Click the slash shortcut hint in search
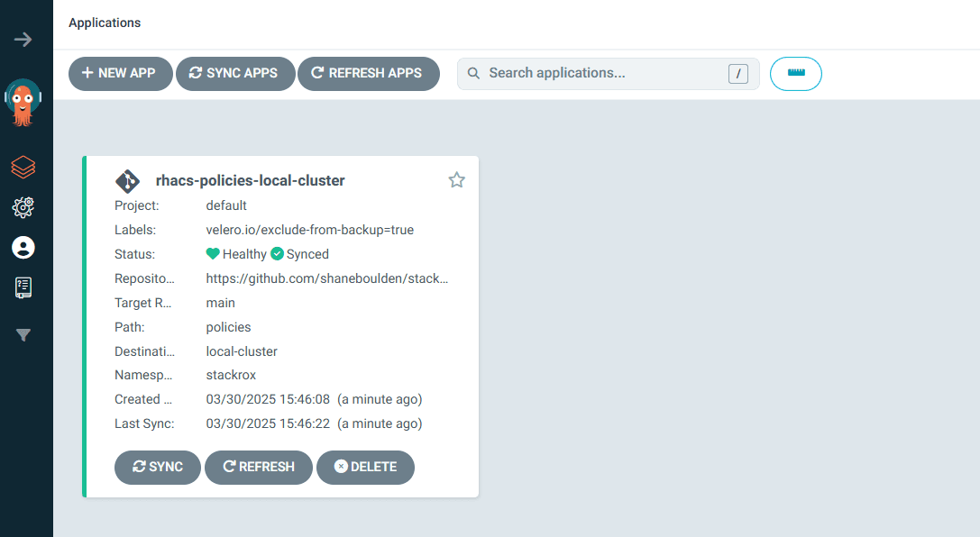The height and width of the screenshot is (537, 980). tap(737, 74)
